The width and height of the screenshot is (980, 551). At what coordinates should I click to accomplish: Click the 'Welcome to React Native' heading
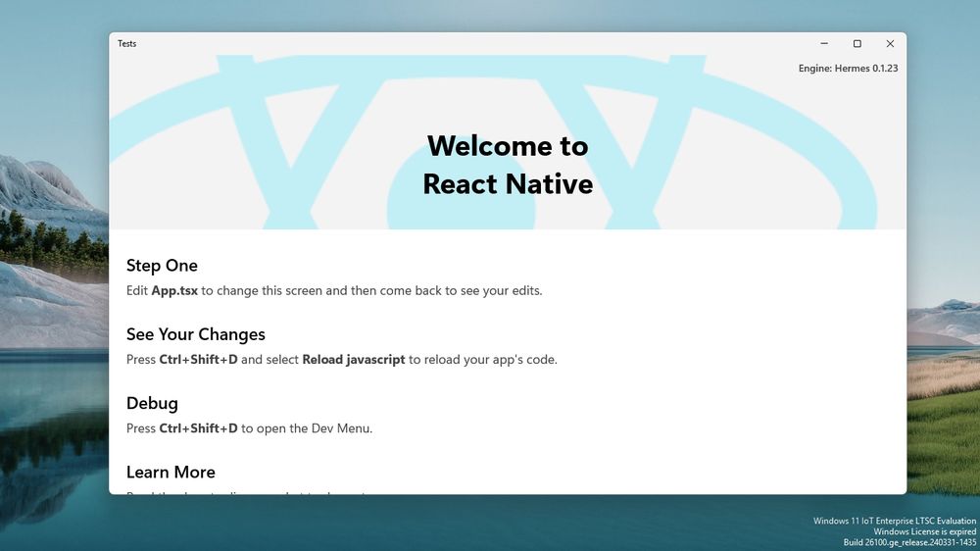pos(508,165)
